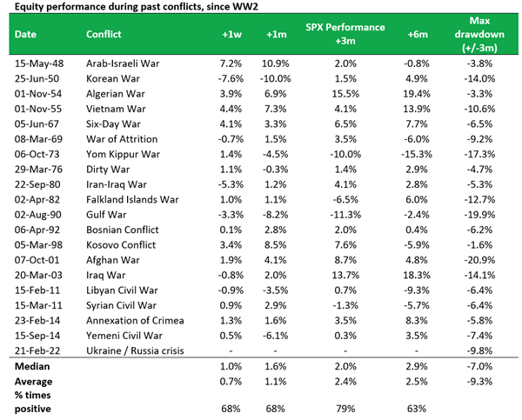Click the Date column header
The image size is (522, 420).
pos(25,34)
